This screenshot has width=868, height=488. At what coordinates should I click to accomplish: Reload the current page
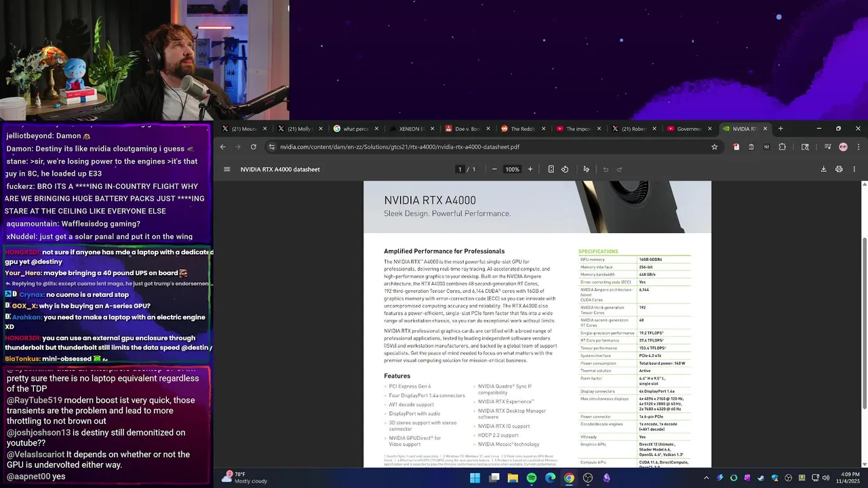254,147
